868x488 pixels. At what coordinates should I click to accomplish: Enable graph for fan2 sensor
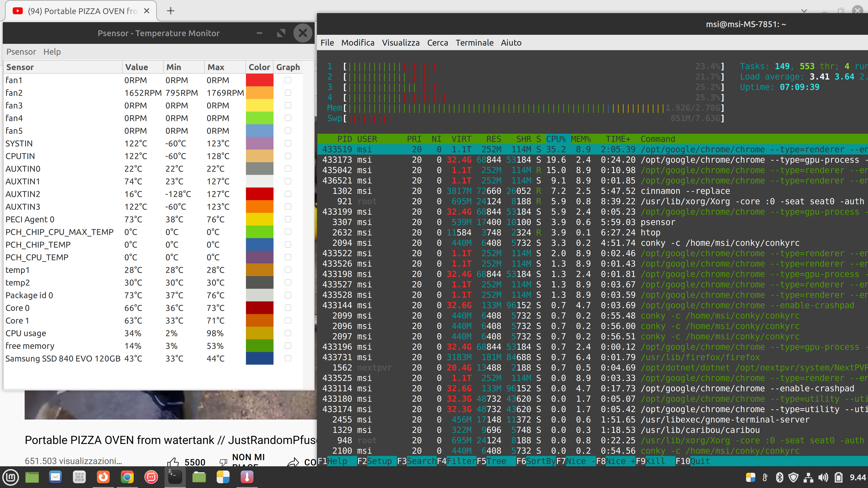(x=288, y=93)
